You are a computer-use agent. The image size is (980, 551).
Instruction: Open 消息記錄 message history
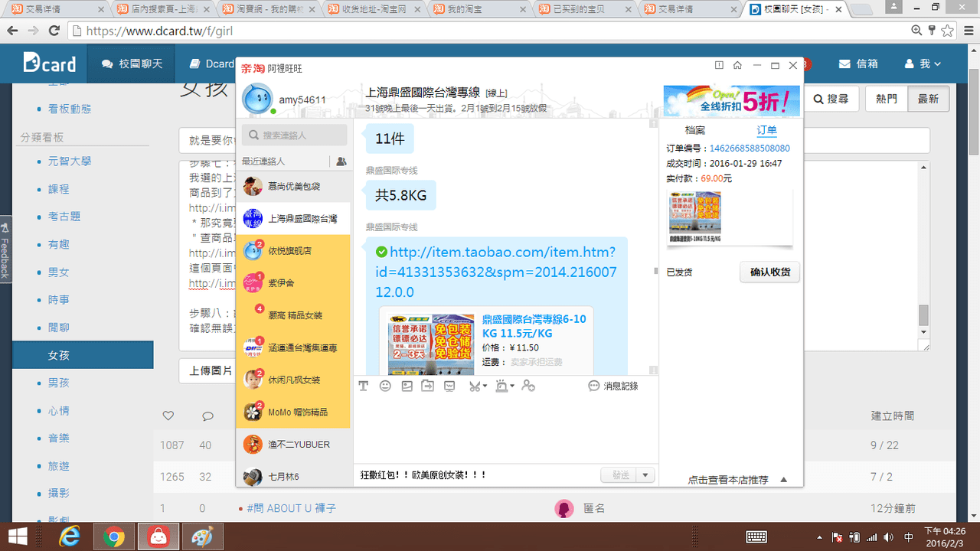[x=613, y=386]
